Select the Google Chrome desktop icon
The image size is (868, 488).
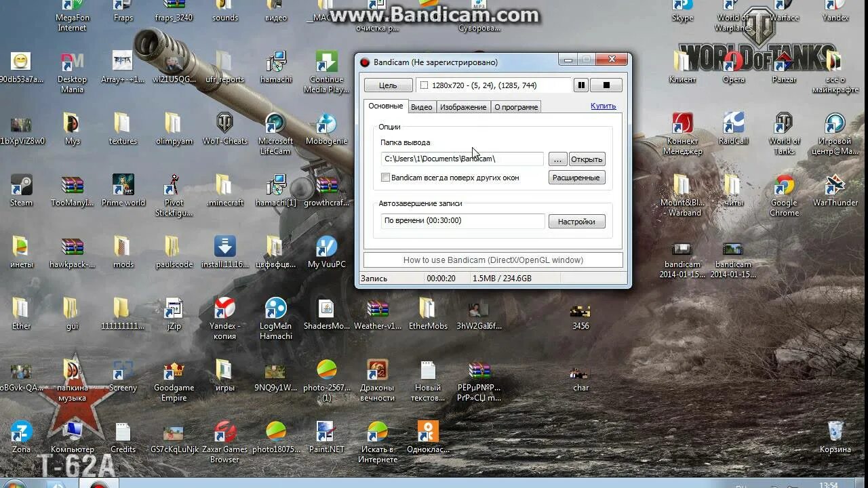[x=784, y=195]
